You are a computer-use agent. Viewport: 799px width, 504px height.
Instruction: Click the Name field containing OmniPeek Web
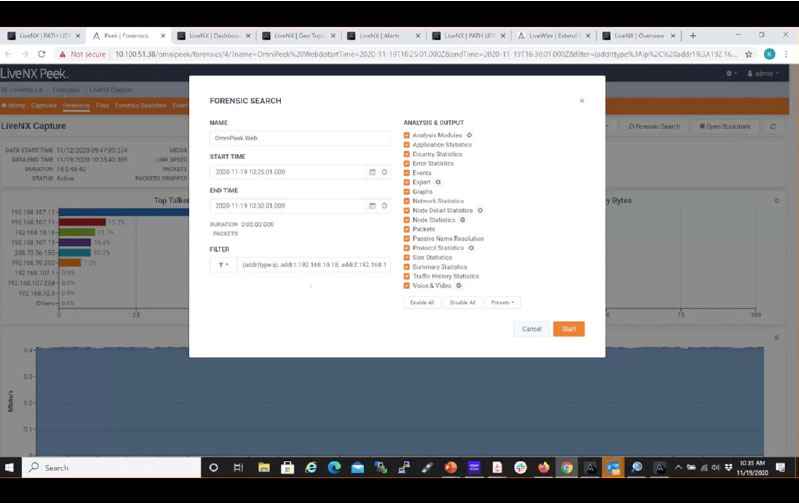(x=299, y=139)
